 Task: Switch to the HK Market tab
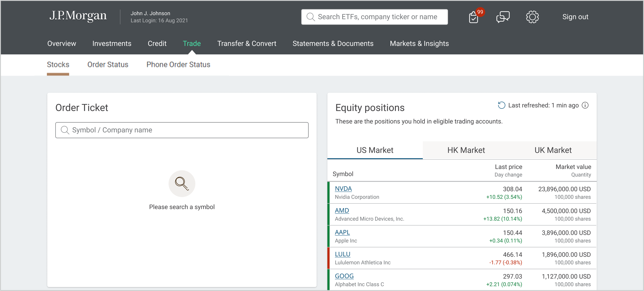[x=466, y=150]
